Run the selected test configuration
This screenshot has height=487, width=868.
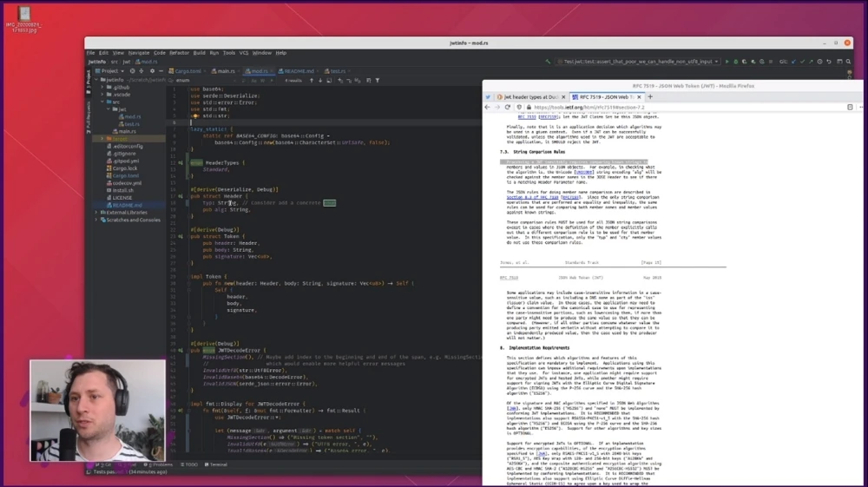pos(727,62)
